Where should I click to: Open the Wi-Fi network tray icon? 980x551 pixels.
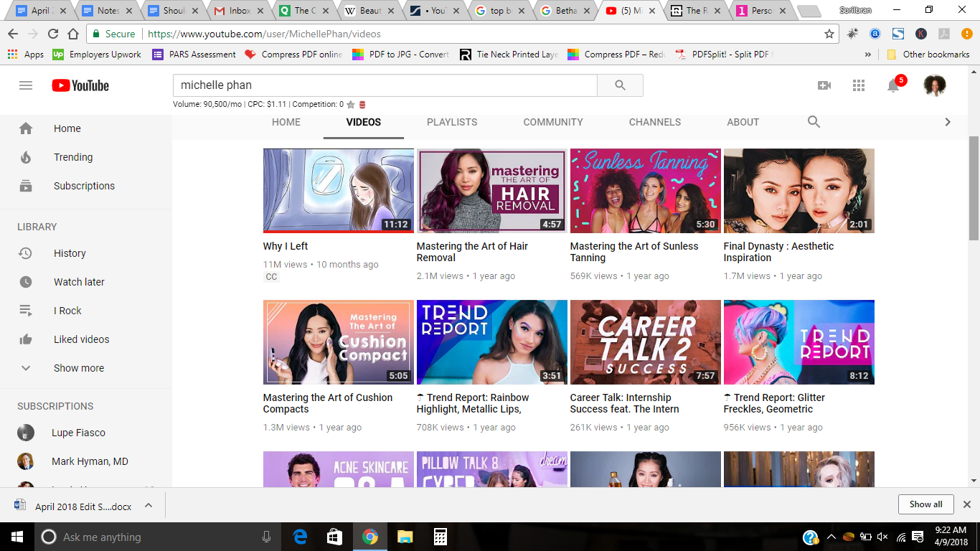[900, 537]
